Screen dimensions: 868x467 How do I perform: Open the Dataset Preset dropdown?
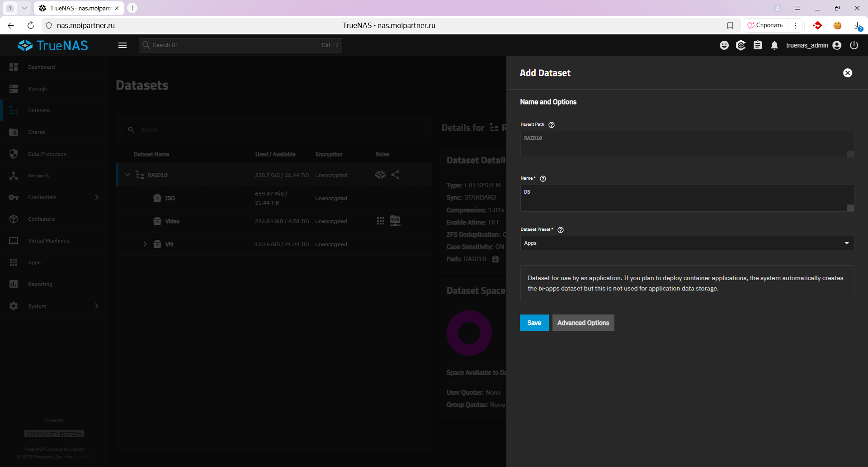pyautogui.click(x=687, y=243)
